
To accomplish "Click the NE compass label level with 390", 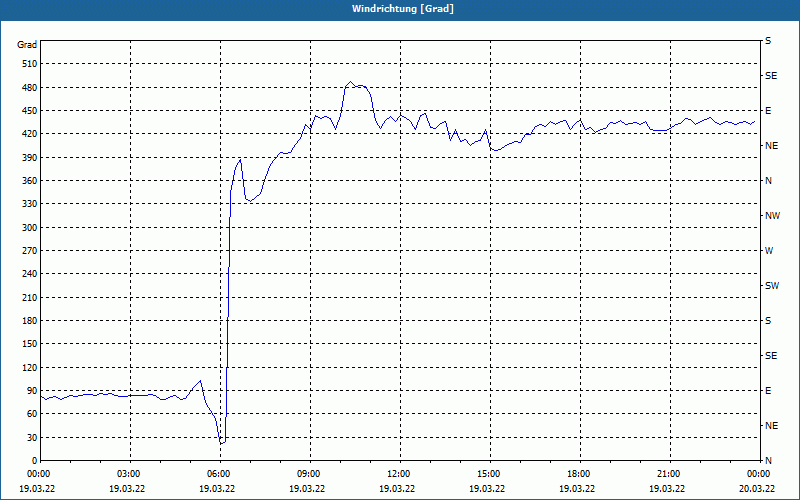I will tap(772, 146).
